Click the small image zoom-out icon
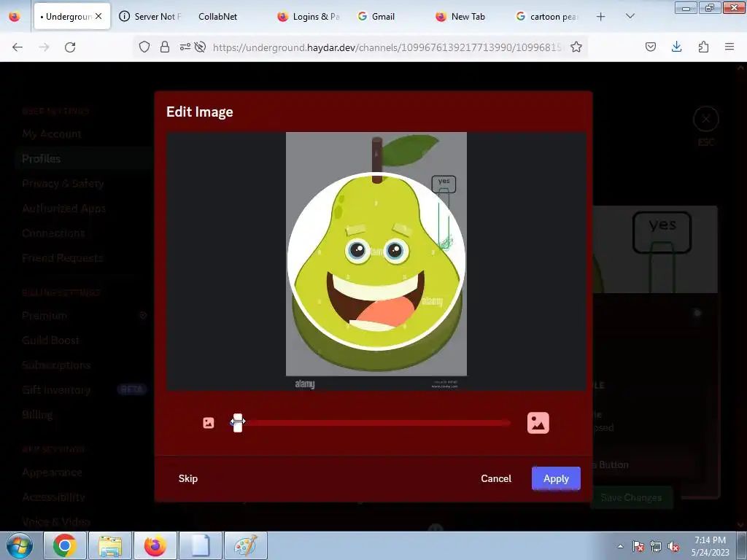Viewport: 747px width, 560px height. [x=208, y=423]
